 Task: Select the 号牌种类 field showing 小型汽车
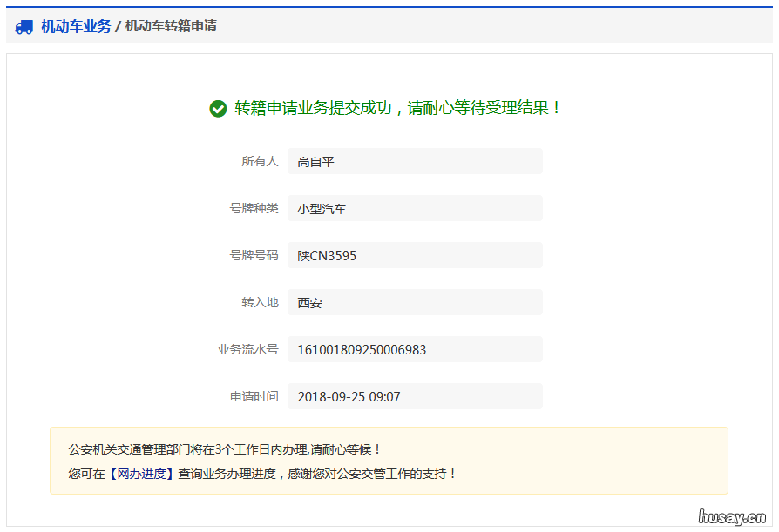pos(416,208)
